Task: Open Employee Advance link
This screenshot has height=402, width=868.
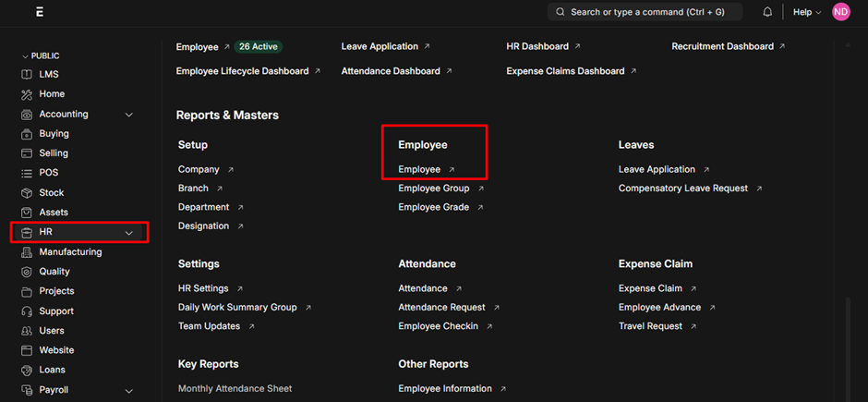Action: click(x=659, y=308)
